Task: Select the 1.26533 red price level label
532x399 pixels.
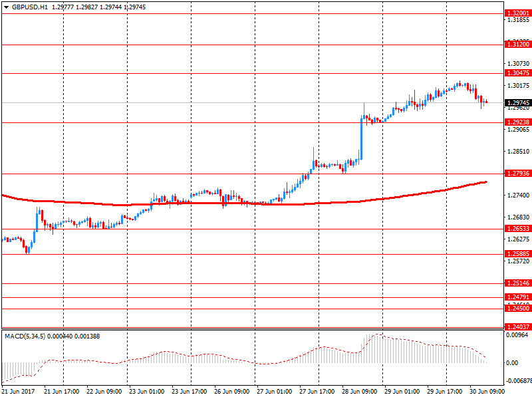Action: point(518,229)
